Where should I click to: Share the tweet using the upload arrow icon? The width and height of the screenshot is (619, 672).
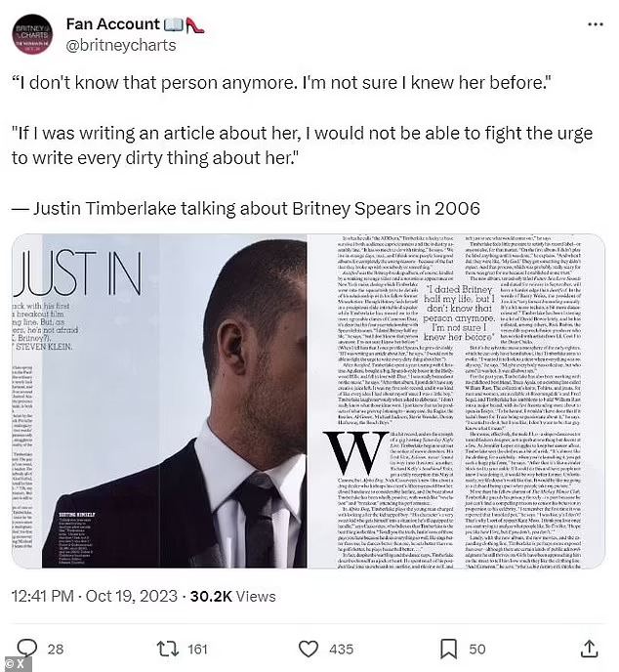point(590,649)
